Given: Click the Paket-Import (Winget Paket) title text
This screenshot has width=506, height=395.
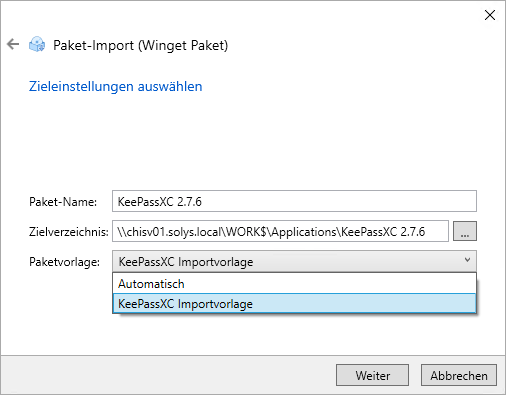Looking at the screenshot, I should pyautogui.click(x=141, y=45).
